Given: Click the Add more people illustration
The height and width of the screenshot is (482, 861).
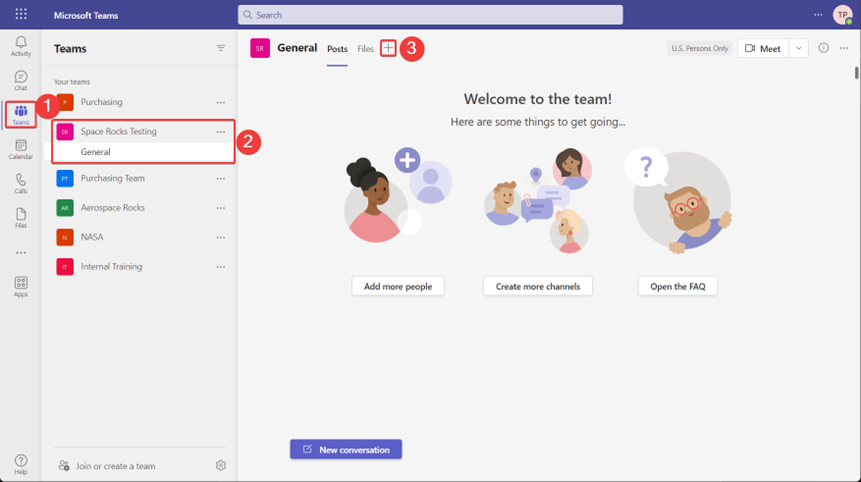Looking at the screenshot, I should pos(398,195).
